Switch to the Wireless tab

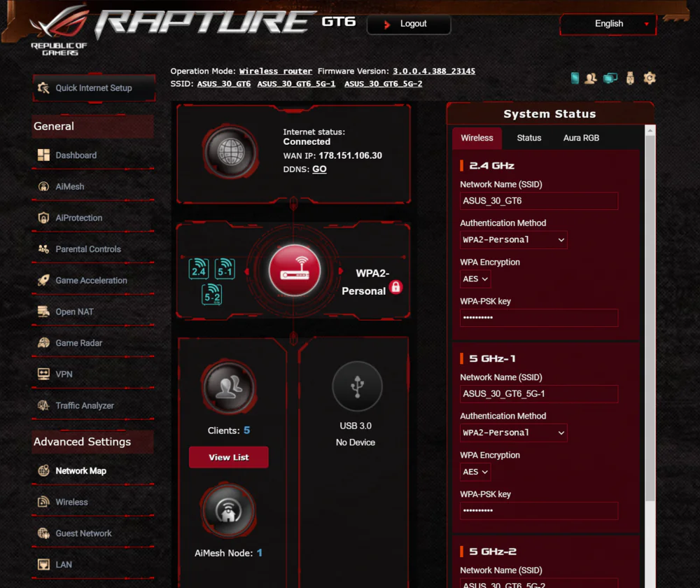click(477, 138)
